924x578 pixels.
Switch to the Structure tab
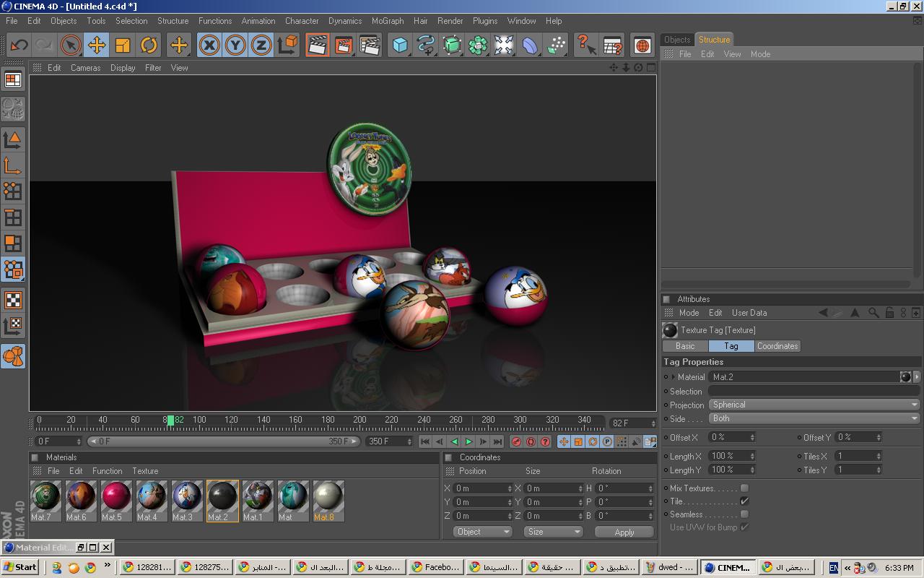[x=714, y=40]
